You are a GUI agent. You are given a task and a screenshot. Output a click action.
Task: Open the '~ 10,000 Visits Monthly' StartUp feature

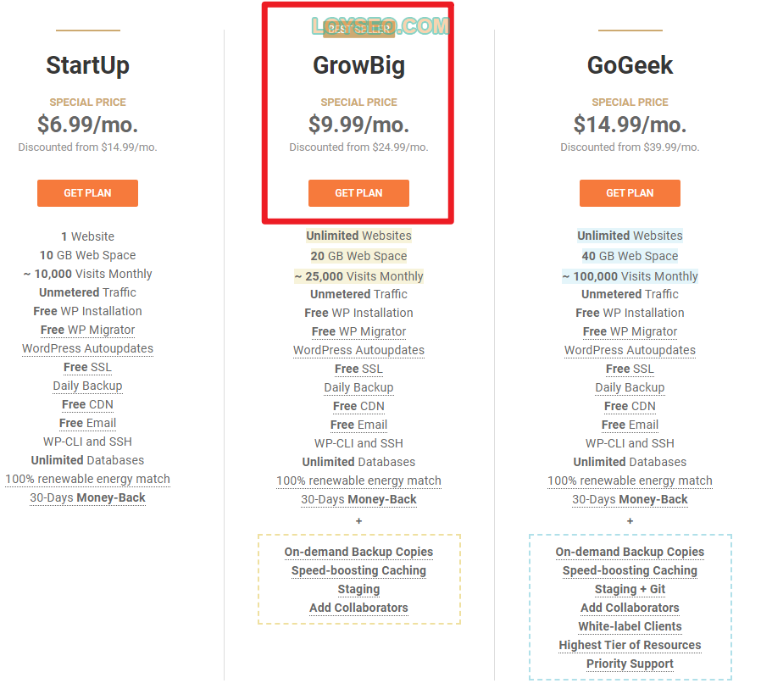click(87, 274)
